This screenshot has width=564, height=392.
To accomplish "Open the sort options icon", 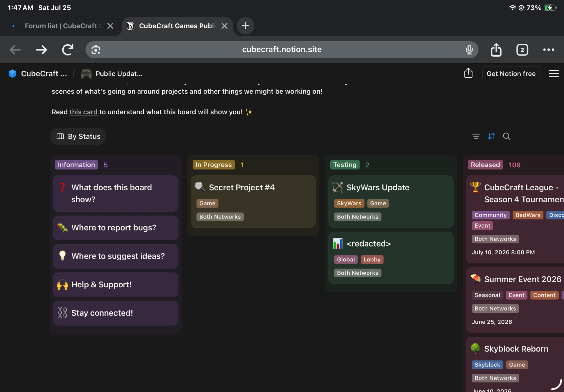I will pos(491,136).
